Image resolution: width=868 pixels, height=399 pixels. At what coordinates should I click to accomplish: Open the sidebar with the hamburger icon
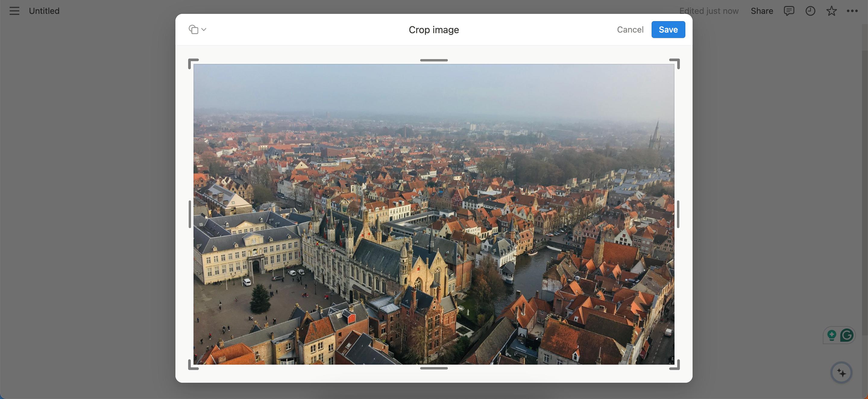point(14,11)
